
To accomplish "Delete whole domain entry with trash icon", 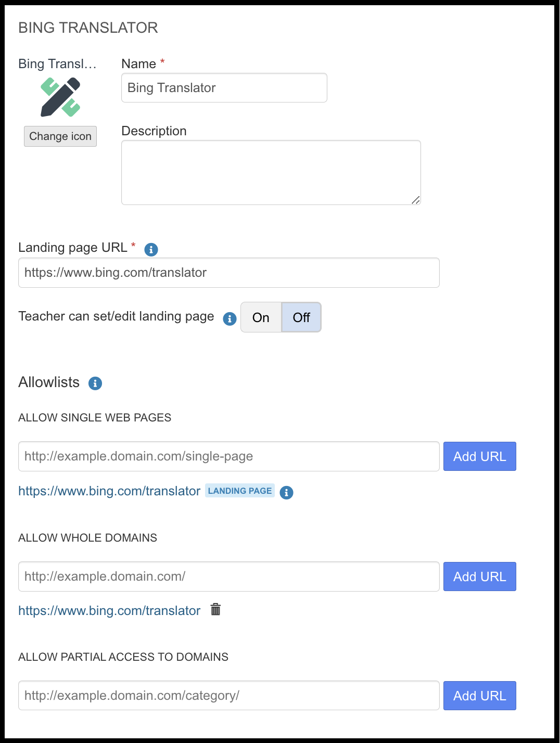I will (x=215, y=609).
